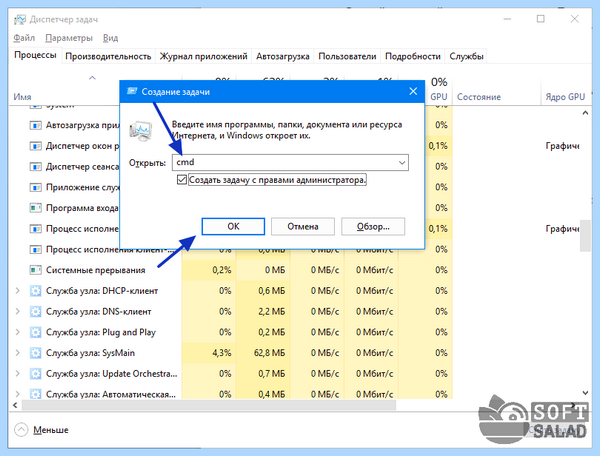600x456 pixels.
Task: Click gear icon of DHCP-клиент service
Action: (36, 291)
